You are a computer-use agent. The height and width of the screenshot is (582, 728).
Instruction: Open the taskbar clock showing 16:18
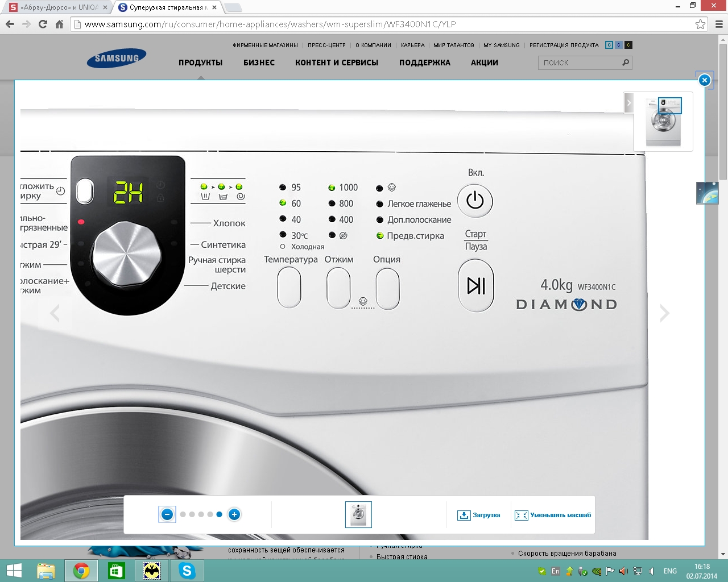(x=702, y=571)
